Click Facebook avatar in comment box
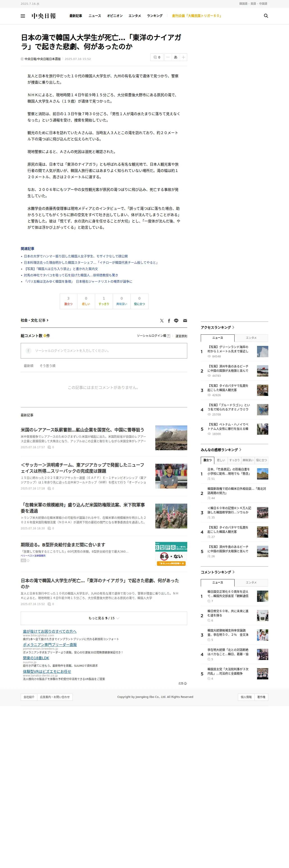This screenshot has height=868, width=289. [28, 351]
